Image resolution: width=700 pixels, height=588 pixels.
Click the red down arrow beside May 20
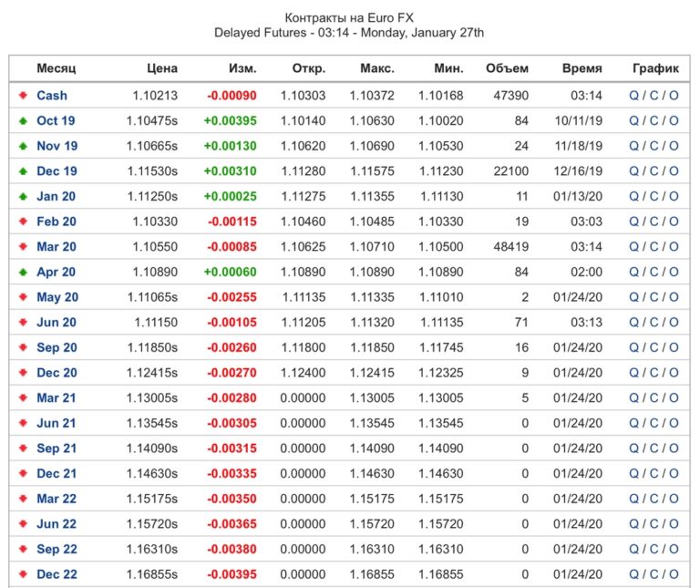[x=23, y=297]
